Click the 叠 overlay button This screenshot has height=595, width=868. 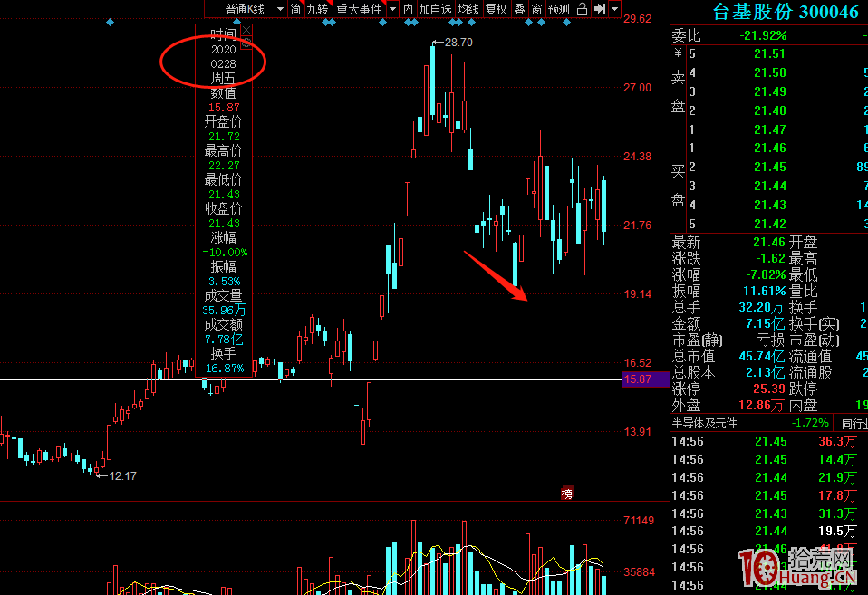pos(519,9)
